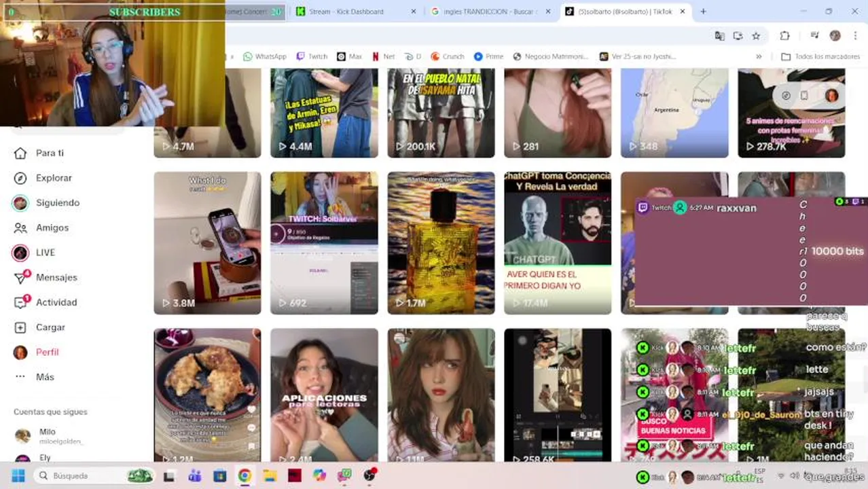Open the TWITCH: Solbarver video
This screenshot has width=868, height=489.
[324, 243]
